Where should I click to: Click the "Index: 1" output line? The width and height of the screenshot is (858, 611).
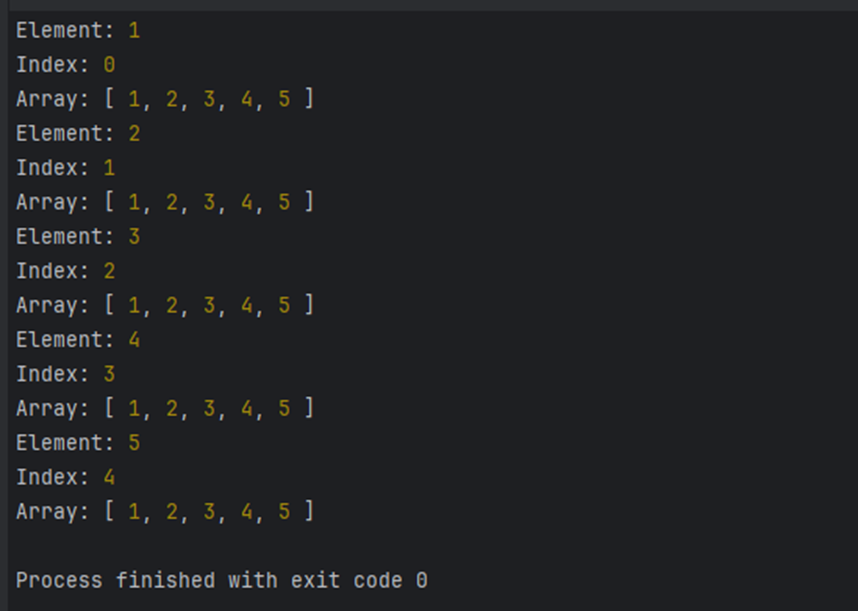(x=65, y=168)
